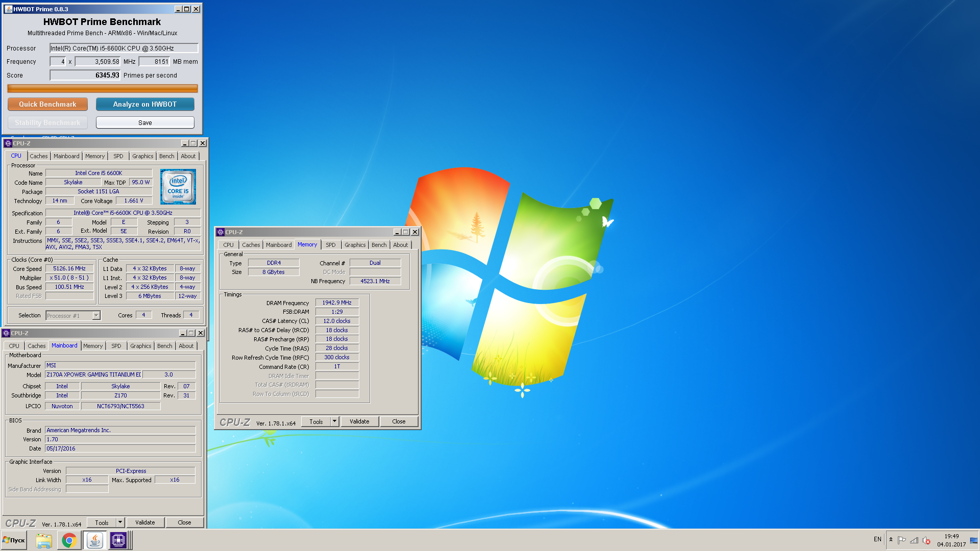Expand the Tools dropdown arrow in Memory window

[x=334, y=421]
